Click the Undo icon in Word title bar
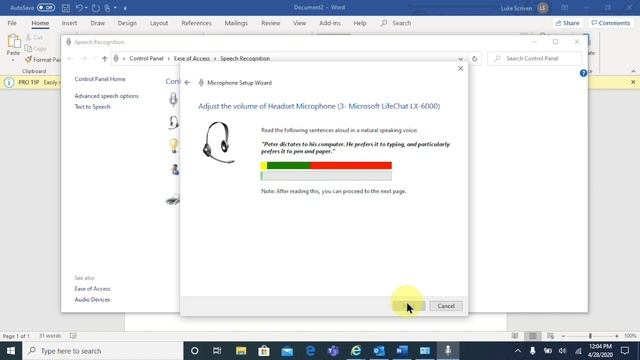The height and width of the screenshot is (360, 640). [x=79, y=8]
